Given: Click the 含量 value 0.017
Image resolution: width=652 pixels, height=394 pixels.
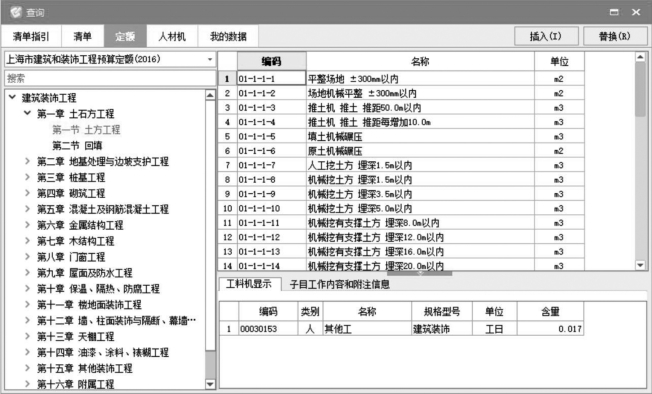Looking at the screenshot, I should 550,329.
